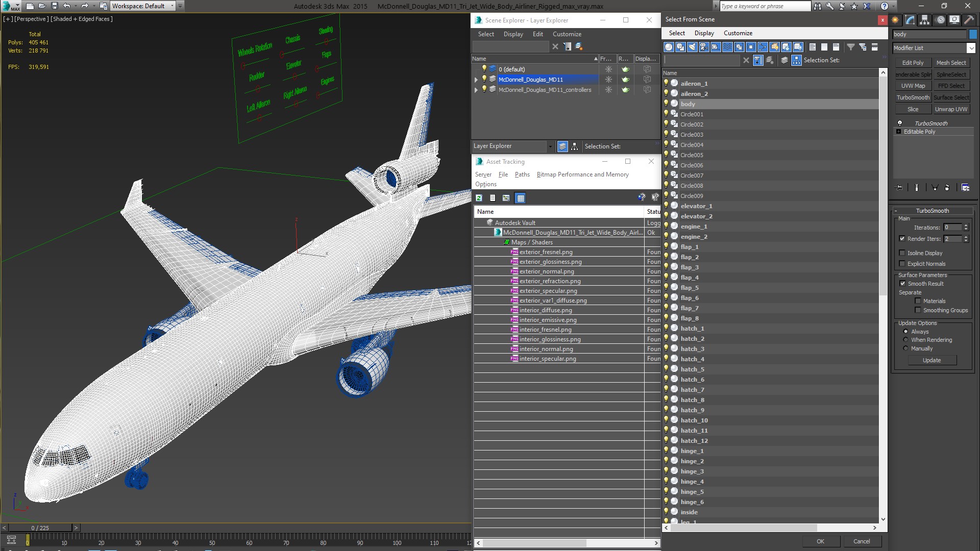Switch to the Hierarchy command panel tab
Screen dimensions: 980x551
click(924, 20)
